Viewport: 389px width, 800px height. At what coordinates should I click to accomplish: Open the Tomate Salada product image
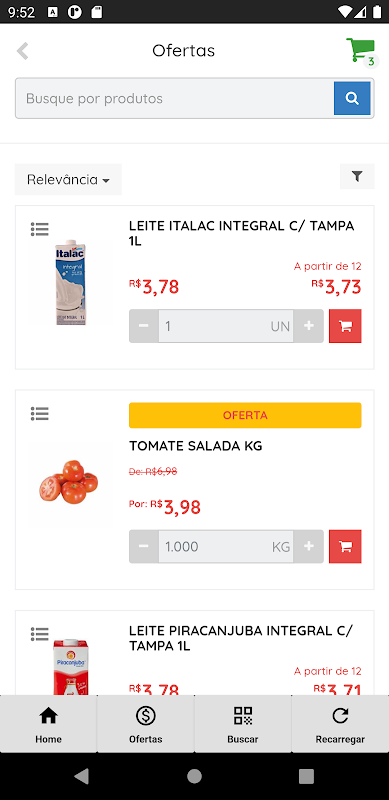[x=69, y=482]
